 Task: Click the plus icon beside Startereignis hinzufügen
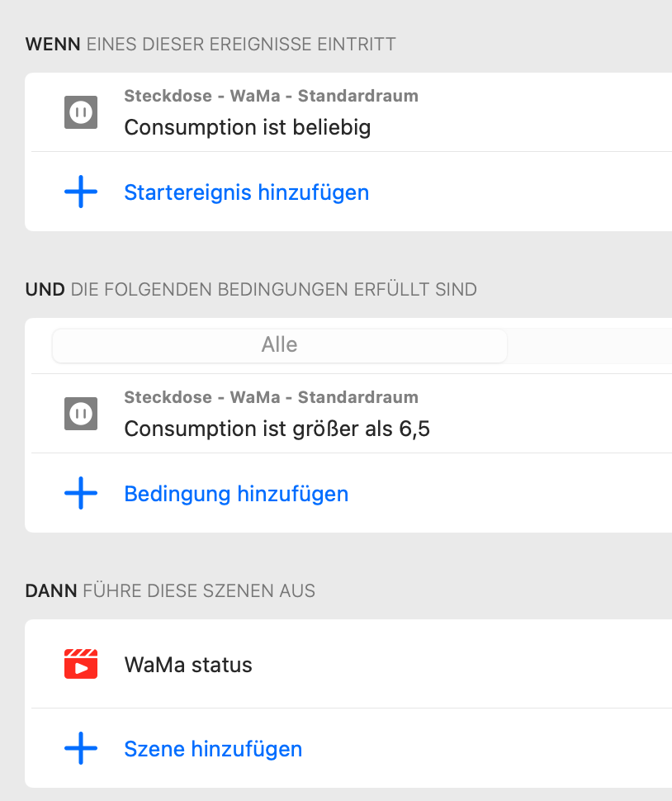pyautogui.click(x=81, y=192)
